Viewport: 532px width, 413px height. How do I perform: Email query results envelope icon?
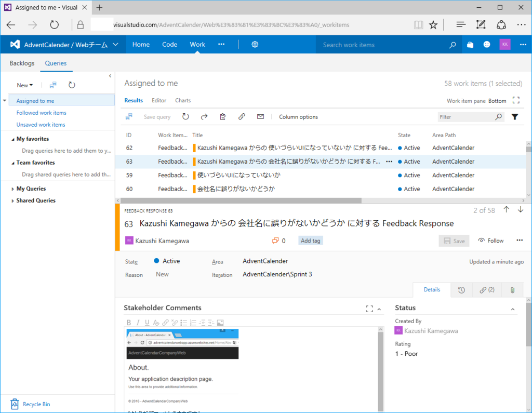click(260, 117)
